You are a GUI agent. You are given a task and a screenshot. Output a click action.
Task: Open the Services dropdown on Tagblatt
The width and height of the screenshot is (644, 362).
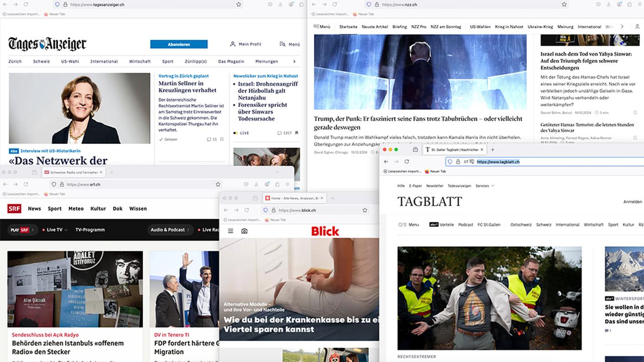[485, 186]
